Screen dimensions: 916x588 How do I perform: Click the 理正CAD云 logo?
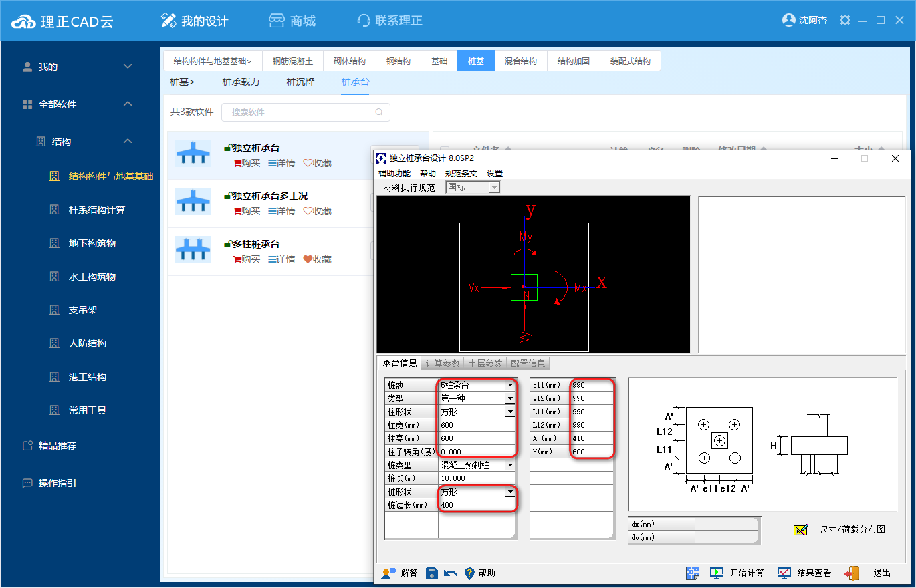pyautogui.click(x=63, y=21)
